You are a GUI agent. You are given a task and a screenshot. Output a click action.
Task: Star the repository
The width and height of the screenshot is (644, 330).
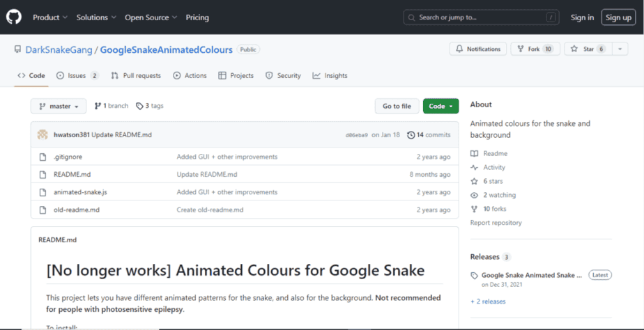[588, 49]
